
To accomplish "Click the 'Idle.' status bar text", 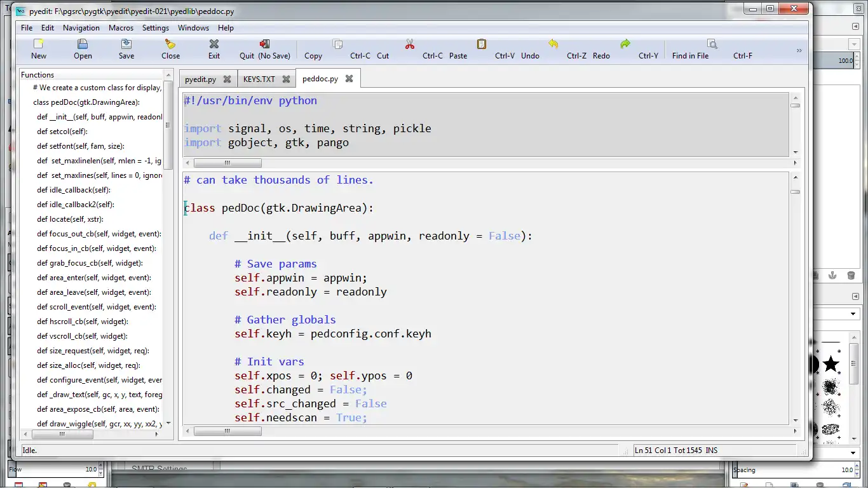I will click(29, 451).
